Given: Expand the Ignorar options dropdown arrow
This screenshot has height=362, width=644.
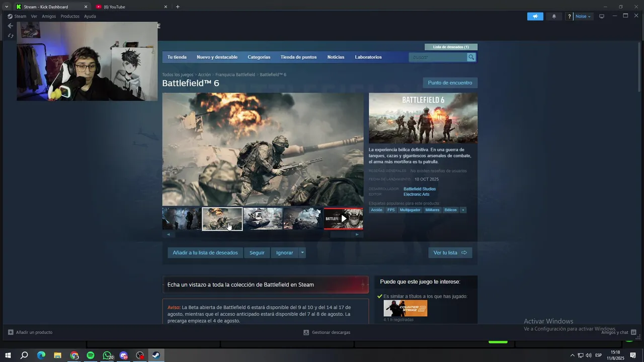Looking at the screenshot, I should point(302,253).
